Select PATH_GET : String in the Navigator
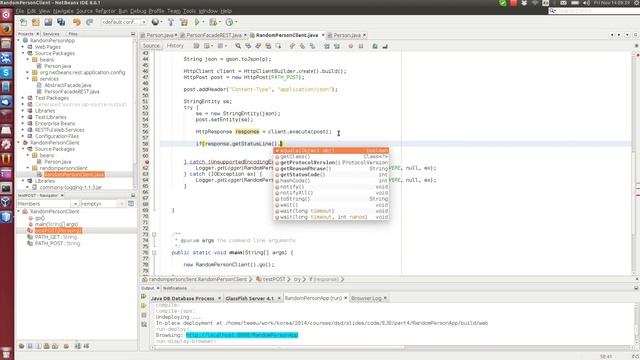The width and height of the screenshot is (640, 360). (x=56, y=237)
